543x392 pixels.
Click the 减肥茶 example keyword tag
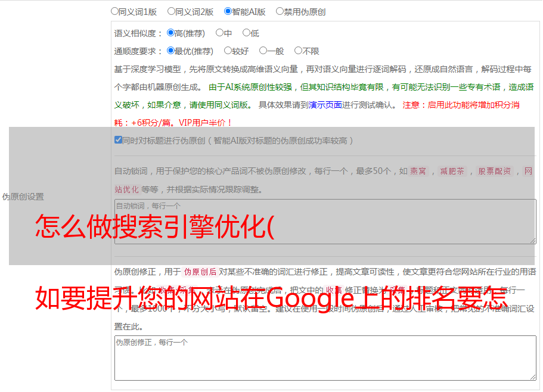click(x=452, y=172)
